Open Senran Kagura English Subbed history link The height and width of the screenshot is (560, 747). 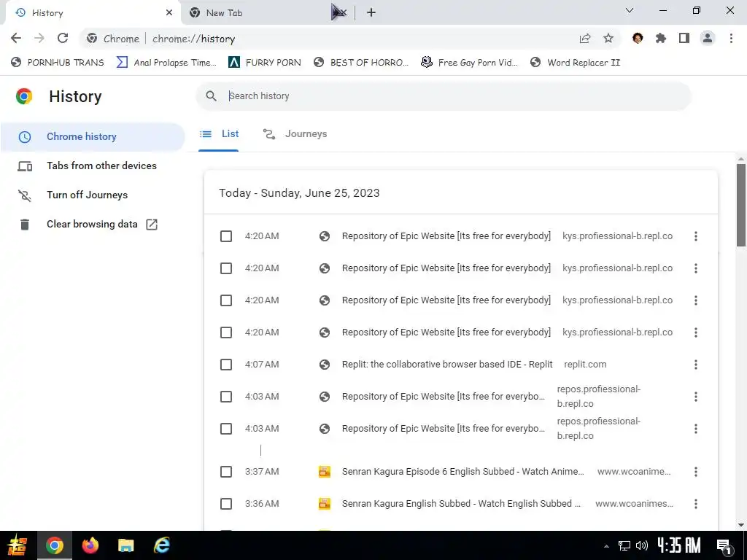click(461, 504)
